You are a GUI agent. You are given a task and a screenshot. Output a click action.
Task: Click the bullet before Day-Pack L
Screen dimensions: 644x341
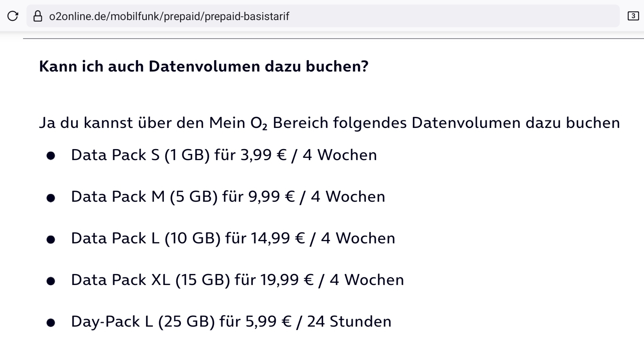click(51, 322)
